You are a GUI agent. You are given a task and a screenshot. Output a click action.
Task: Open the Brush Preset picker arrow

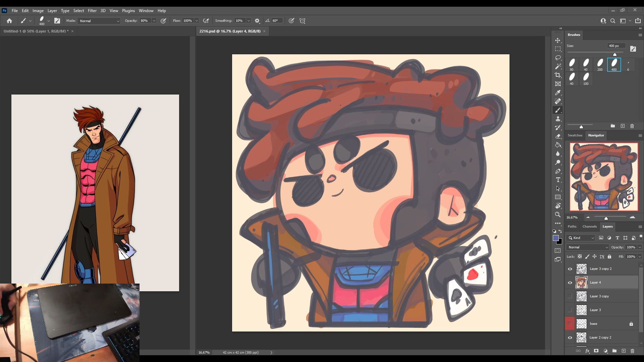pyautogui.click(x=49, y=21)
